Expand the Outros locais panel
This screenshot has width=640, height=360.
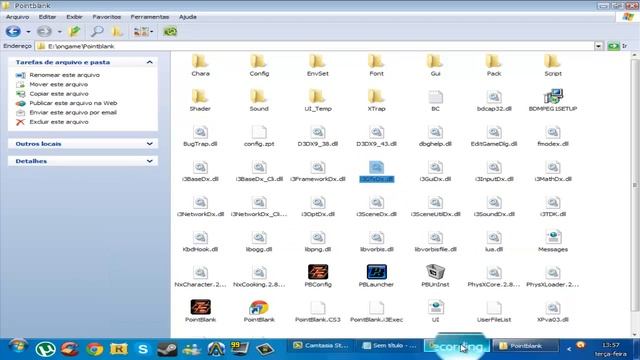tap(149, 144)
